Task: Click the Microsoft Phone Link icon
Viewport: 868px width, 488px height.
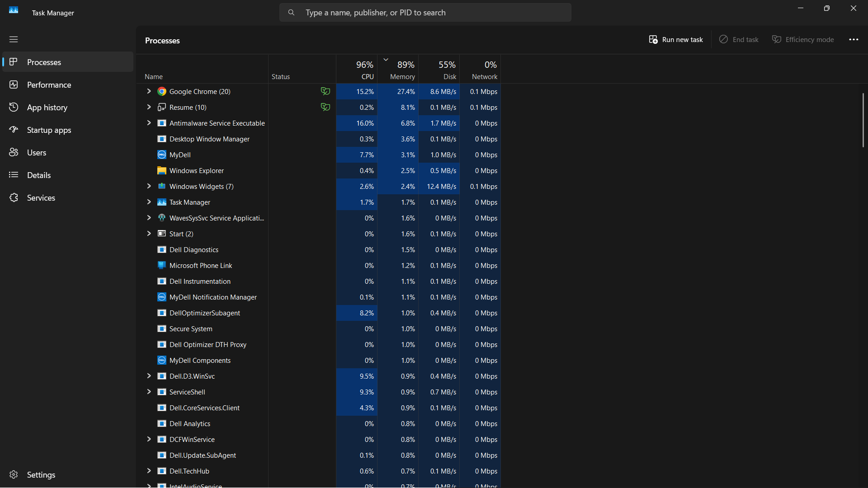Action: click(x=161, y=265)
